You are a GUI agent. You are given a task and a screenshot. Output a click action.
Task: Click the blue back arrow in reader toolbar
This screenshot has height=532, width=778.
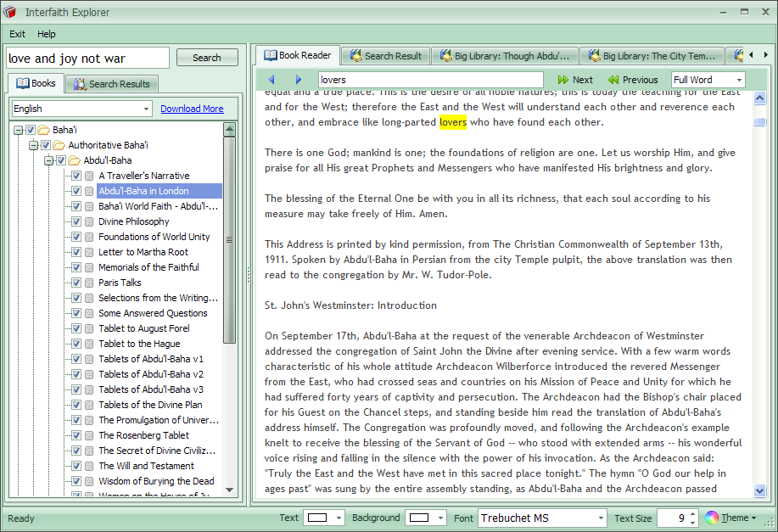click(x=271, y=80)
